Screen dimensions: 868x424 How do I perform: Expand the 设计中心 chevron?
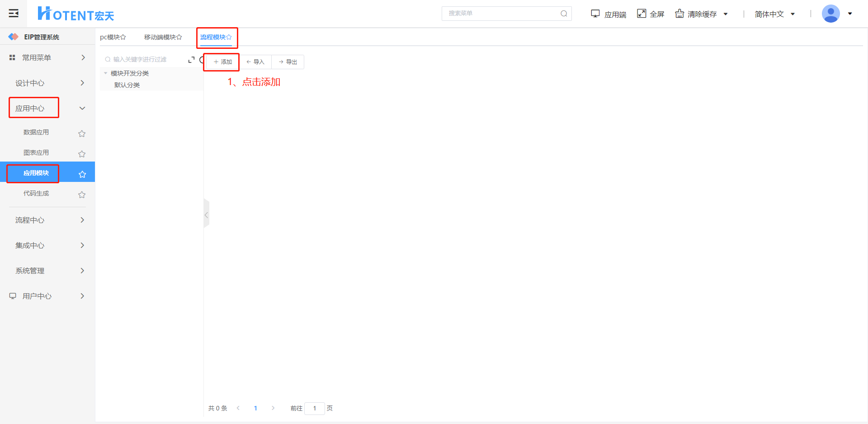tap(82, 83)
